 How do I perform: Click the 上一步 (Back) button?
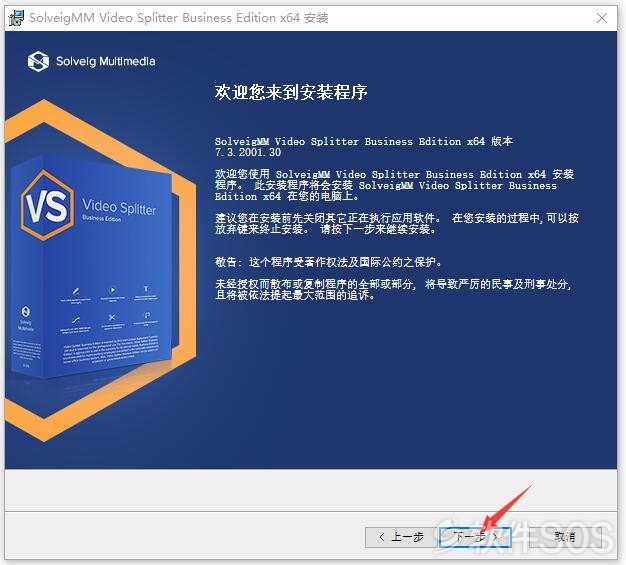[x=401, y=537]
